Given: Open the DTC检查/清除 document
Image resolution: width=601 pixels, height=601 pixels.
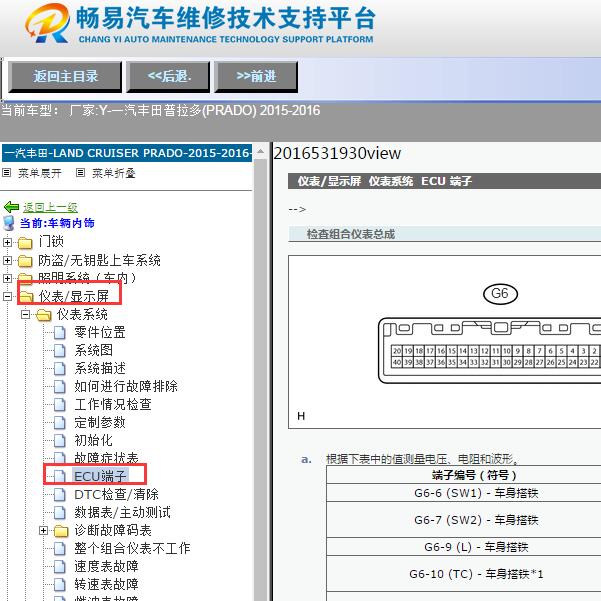Looking at the screenshot, I should pos(117,494).
